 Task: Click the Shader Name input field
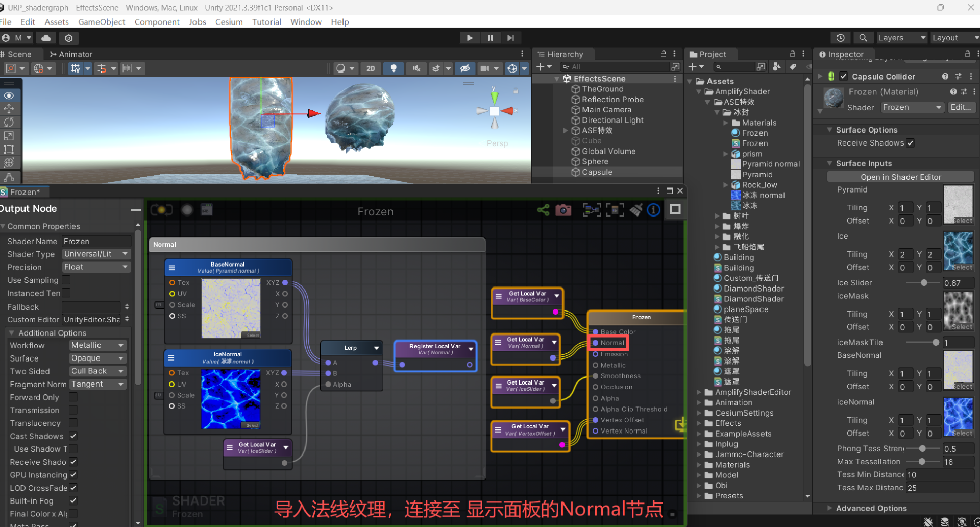point(96,241)
